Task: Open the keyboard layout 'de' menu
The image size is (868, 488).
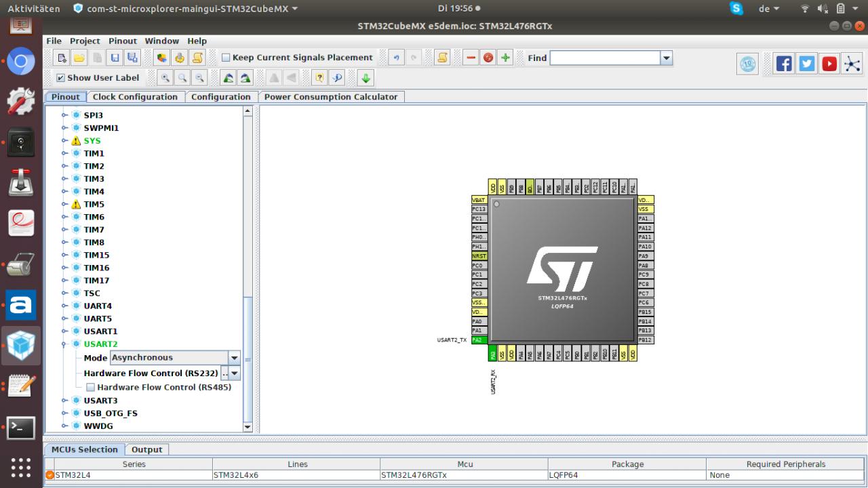Action: (x=769, y=9)
